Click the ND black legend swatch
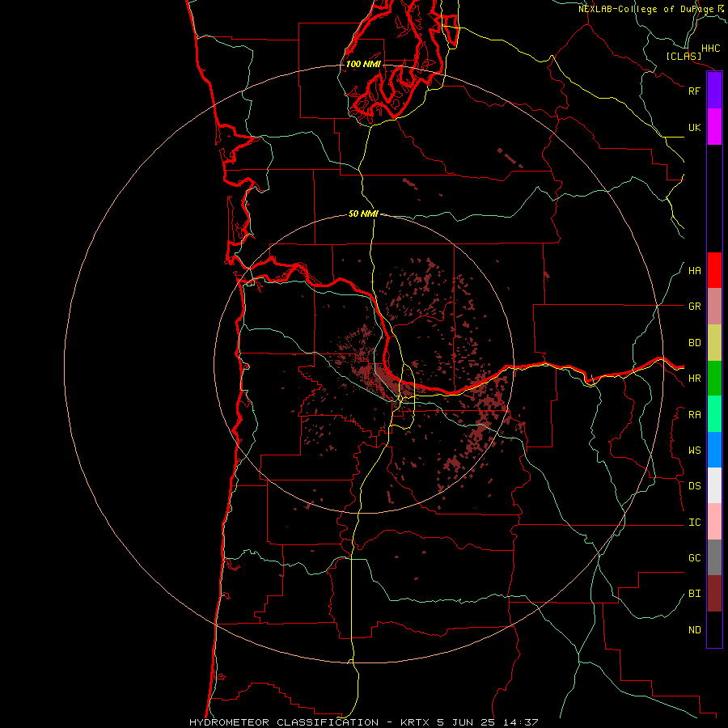The width and height of the screenshot is (728, 728). 714,629
